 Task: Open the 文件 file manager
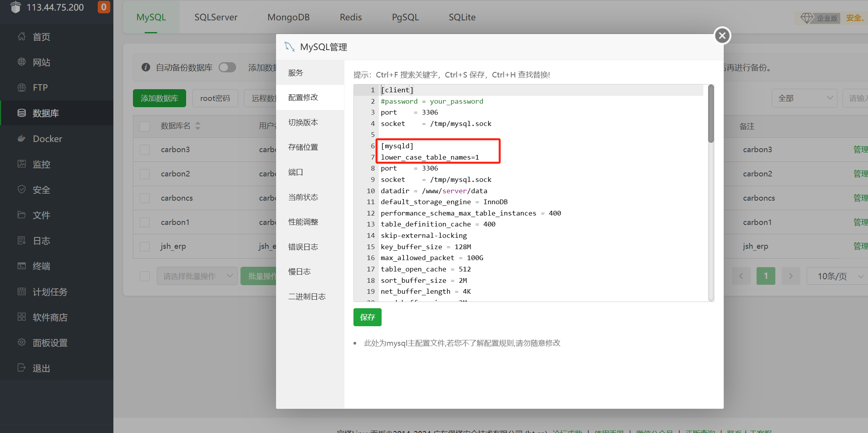41,215
